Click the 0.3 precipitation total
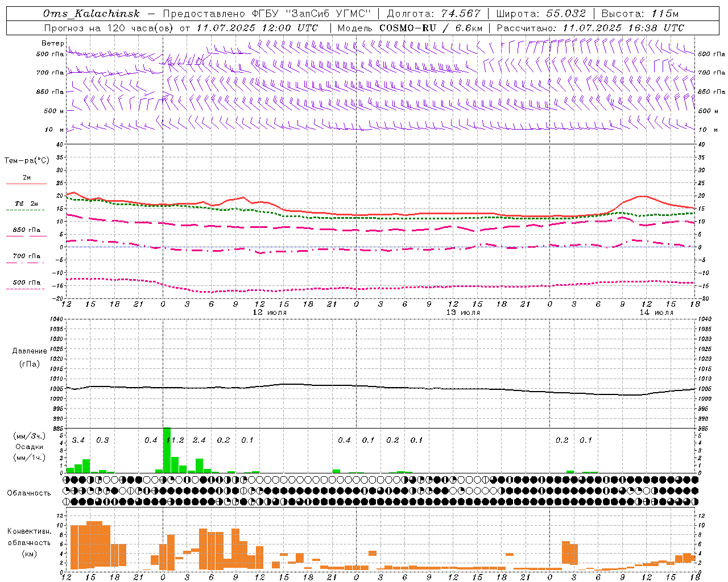The image size is (728, 582). [x=102, y=440]
